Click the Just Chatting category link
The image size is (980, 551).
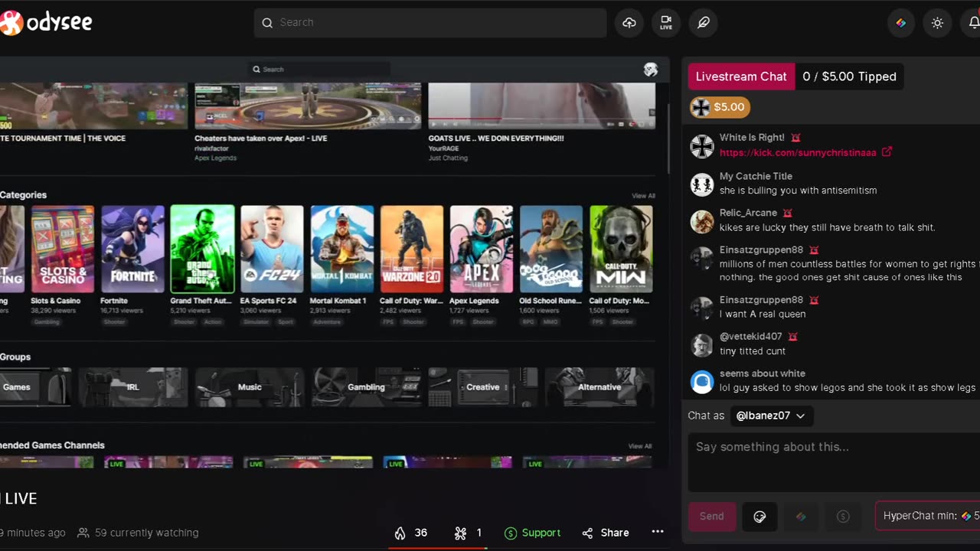448,158
